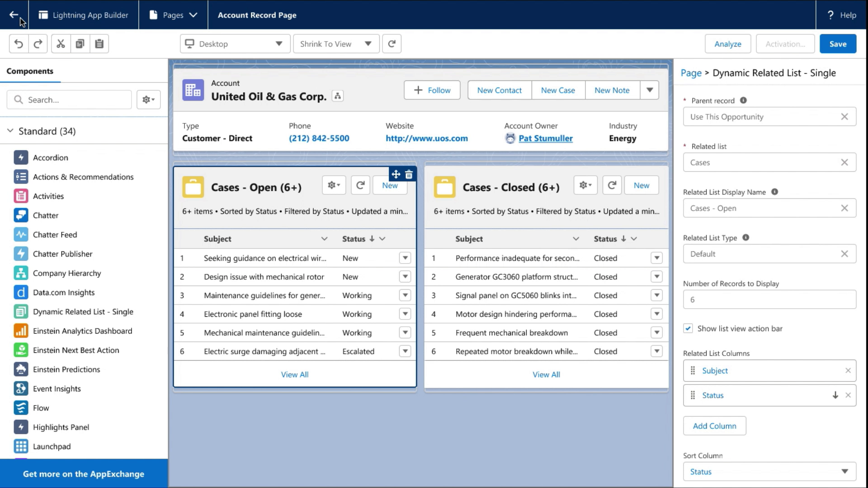Screen dimensions: 868x488
Task: Click the back arrow in top bar
Action: click(x=14, y=15)
